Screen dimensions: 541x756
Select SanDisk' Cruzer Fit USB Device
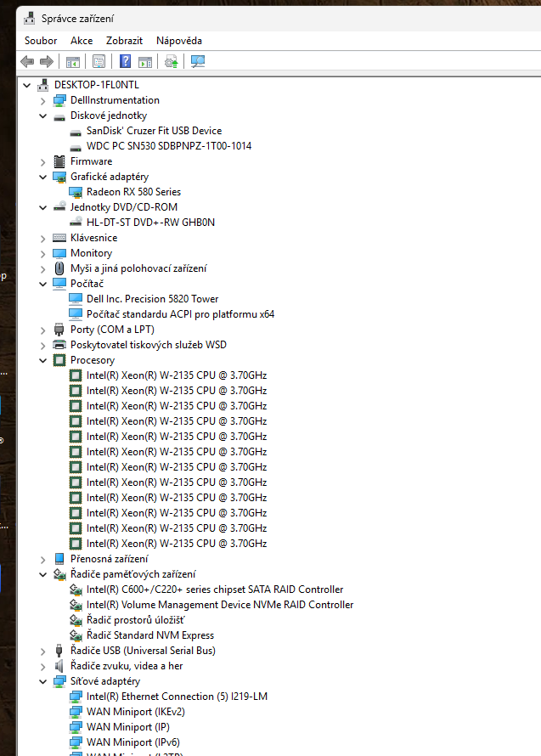(x=154, y=131)
